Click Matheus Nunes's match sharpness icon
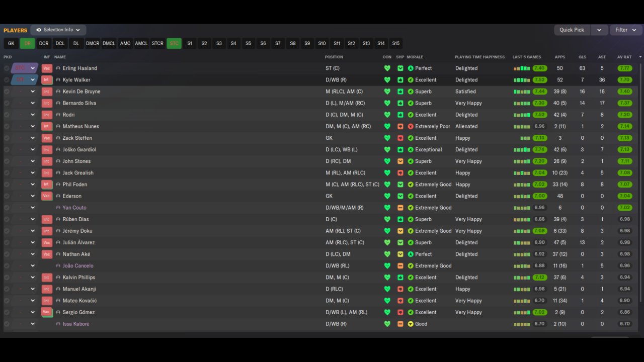The width and height of the screenshot is (644, 362). point(400,126)
